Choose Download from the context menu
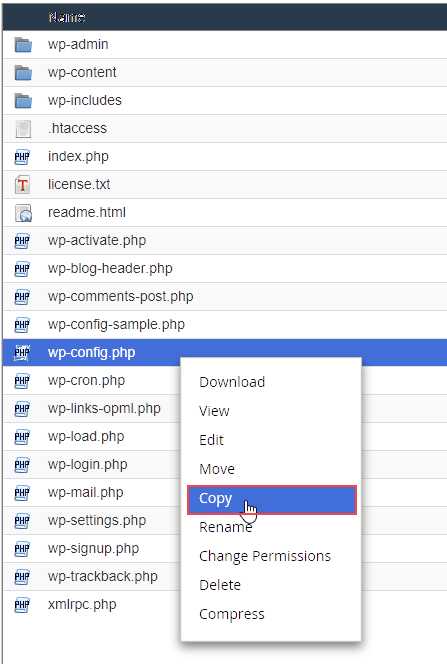Image resolution: width=447 pixels, height=664 pixels. 232,382
